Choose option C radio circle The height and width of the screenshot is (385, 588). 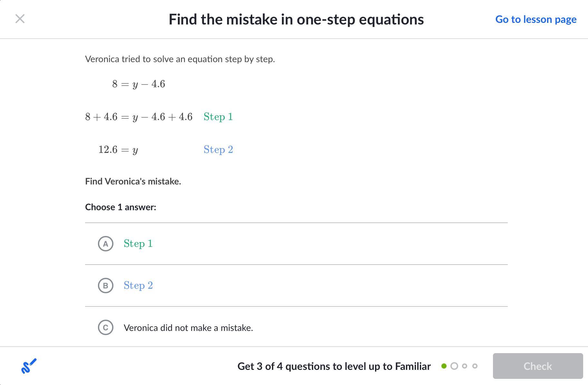(x=106, y=327)
